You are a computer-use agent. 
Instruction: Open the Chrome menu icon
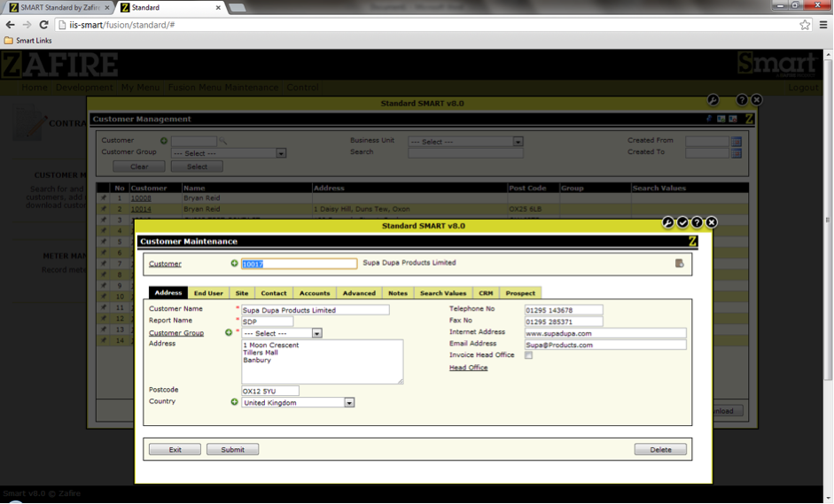[x=822, y=25]
